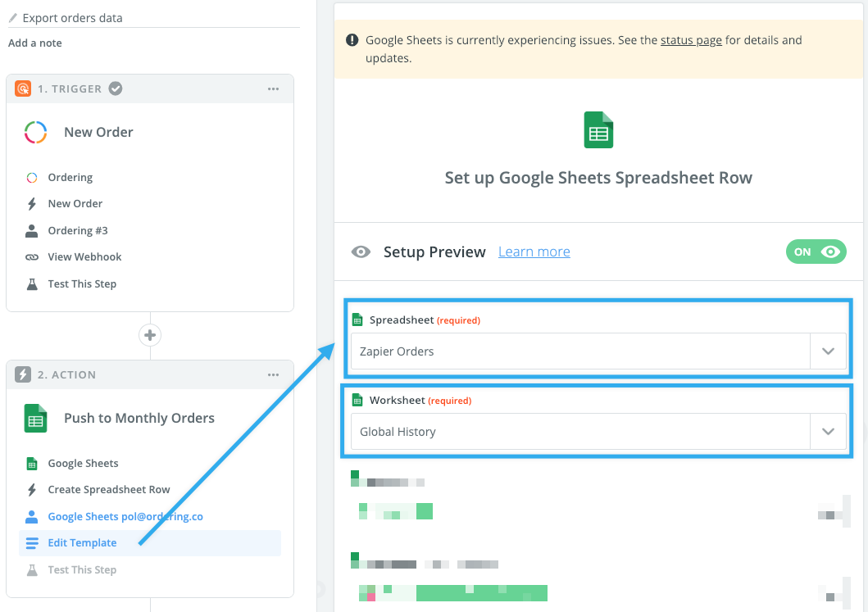
Task: Click the lightning icon beside Create Spreadsheet Row
Action: click(31, 490)
